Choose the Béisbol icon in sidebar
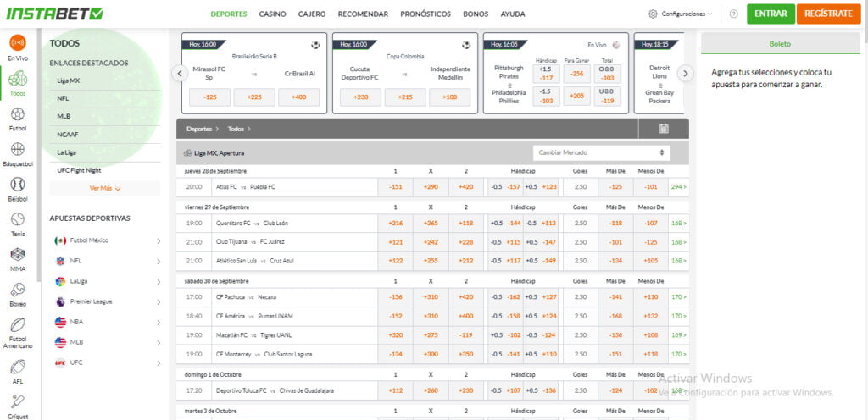 18,185
